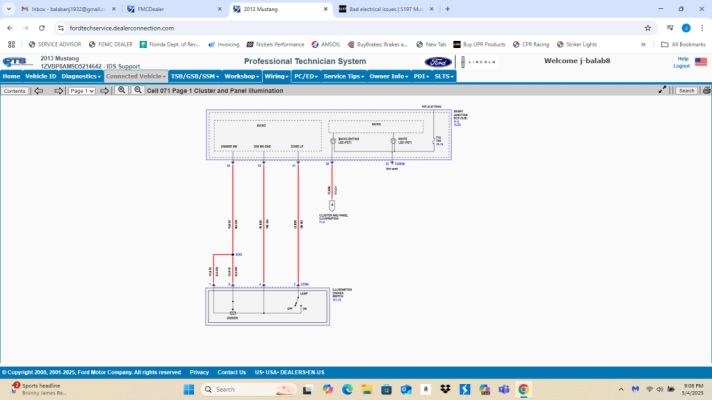Open the Striker Lights bookmark

(577, 44)
